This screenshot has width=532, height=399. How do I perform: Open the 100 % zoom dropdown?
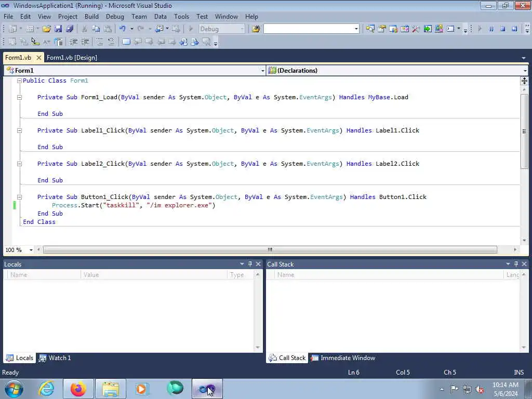coord(31,250)
